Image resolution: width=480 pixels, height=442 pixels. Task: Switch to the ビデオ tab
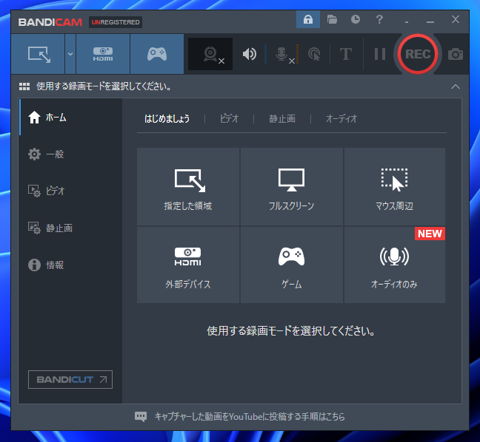coord(229,119)
